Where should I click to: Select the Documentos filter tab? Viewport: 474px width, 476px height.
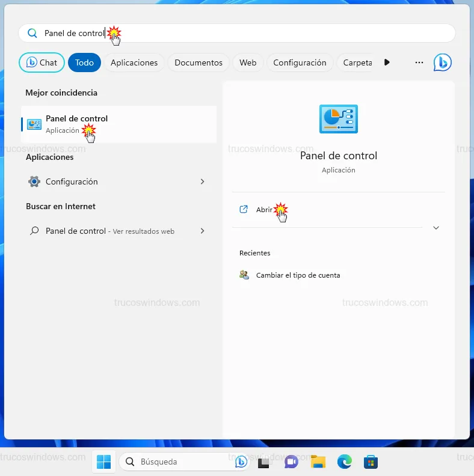pyautogui.click(x=199, y=63)
